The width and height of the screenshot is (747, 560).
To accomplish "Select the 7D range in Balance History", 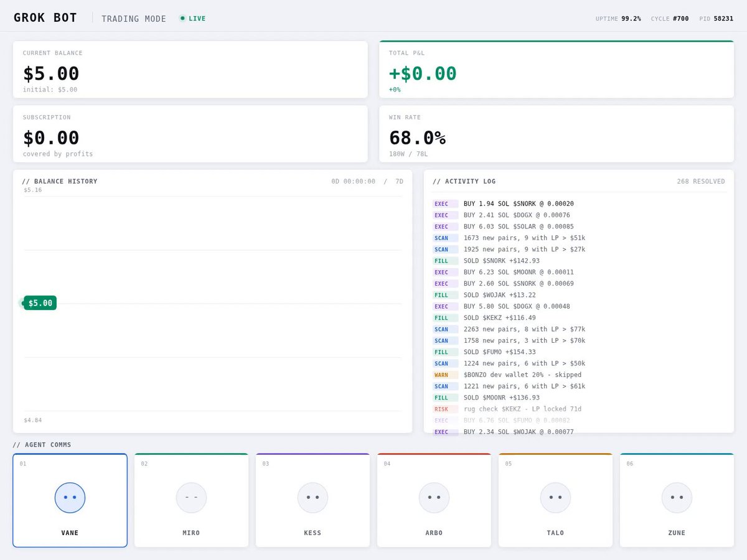I will click(400, 182).
